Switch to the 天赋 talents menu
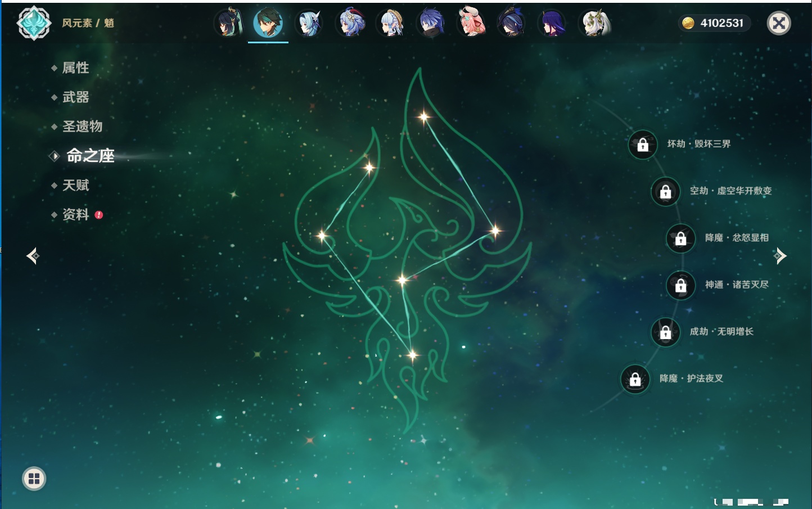 [75, 185]
